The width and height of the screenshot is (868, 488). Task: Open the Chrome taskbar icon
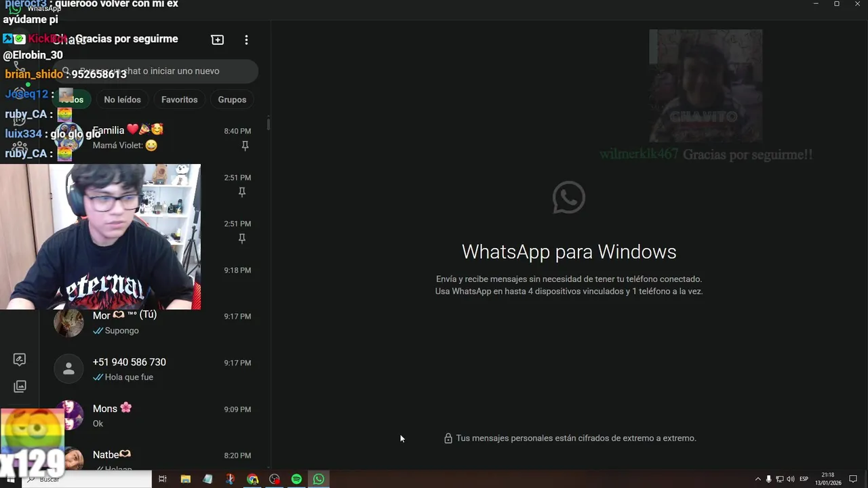[252, 479]
